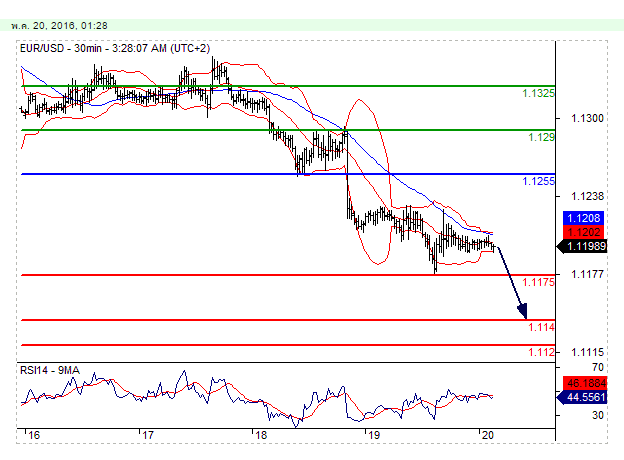Click the RSI 70 level label
The image size is (624, 460).
tap(598, 367)
